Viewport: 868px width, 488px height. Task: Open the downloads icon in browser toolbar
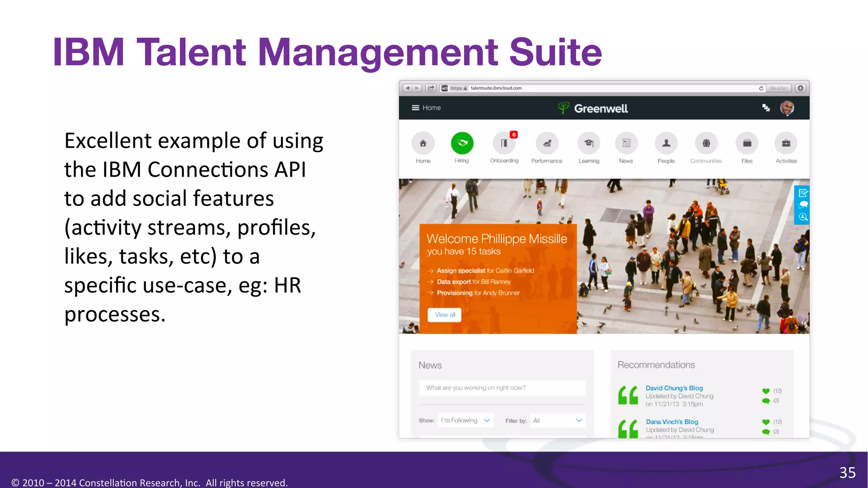pos(800,88)
